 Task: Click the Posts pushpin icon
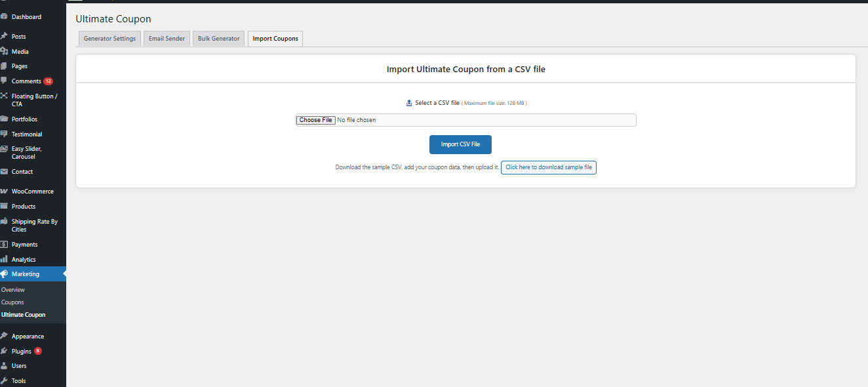pos(4,37)
